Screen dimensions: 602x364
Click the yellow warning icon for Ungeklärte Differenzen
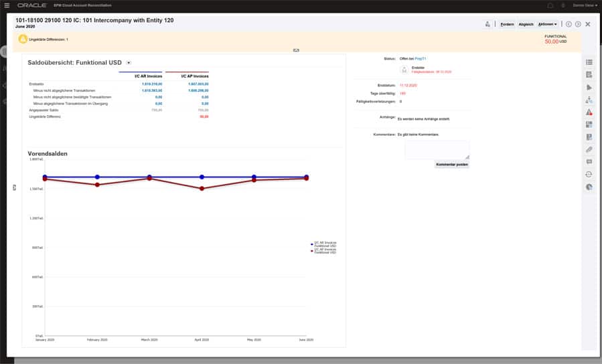click(x=23, y=39)
